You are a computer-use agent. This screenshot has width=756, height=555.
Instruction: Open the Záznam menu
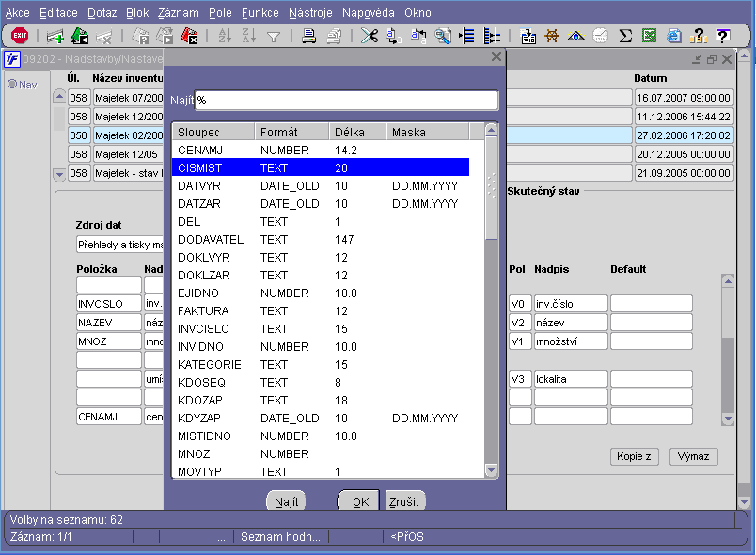(x=177, y=13)
